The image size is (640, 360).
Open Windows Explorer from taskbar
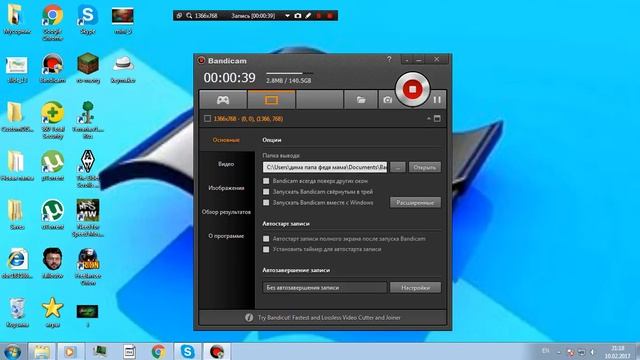tap(42, 351)
